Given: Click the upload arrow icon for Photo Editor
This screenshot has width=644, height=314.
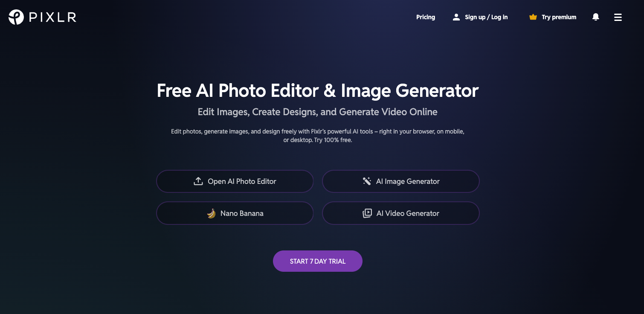Looking at the screenshot, I should point(198,181).
